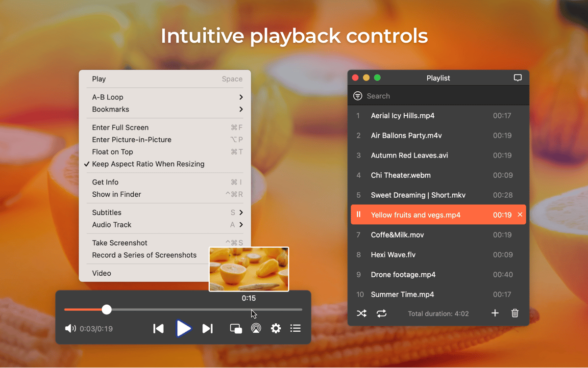Toggle repeat mode in the playlist

pyautogui.click(x=381, y=313)
